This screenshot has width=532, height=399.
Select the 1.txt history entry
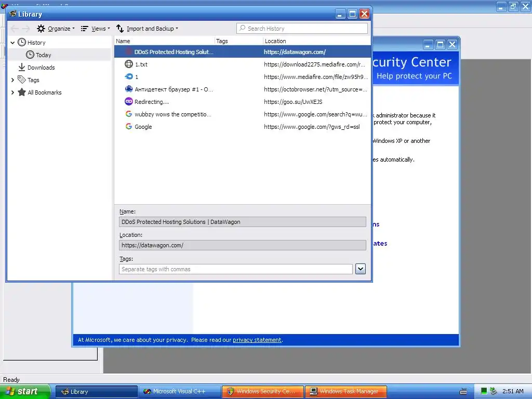[x=243, y=64]
